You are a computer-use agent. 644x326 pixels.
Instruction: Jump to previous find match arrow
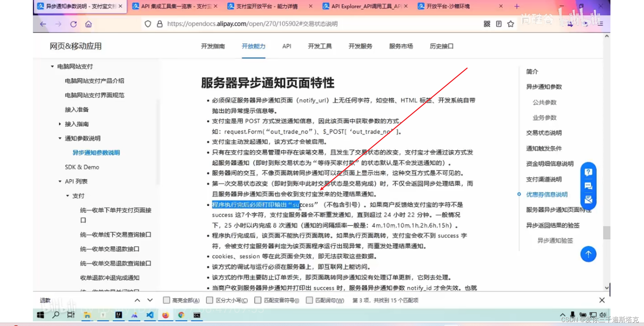137,300
